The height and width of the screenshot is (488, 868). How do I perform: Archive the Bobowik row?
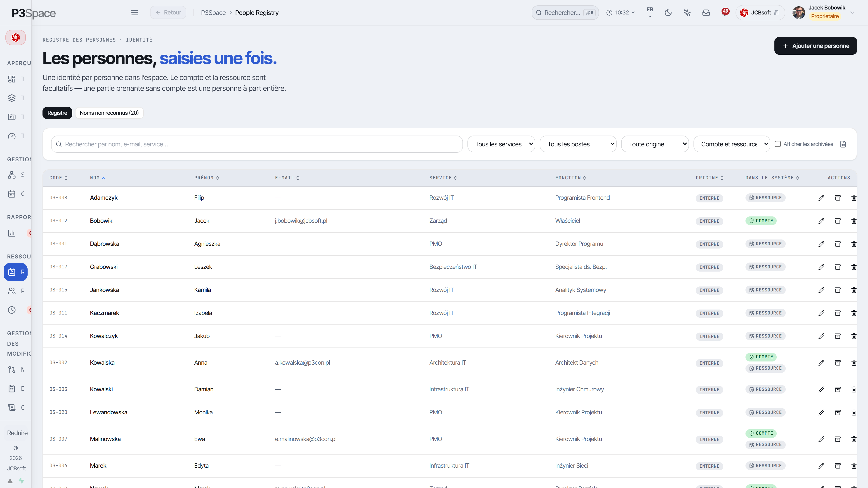[x=837, y=221]
